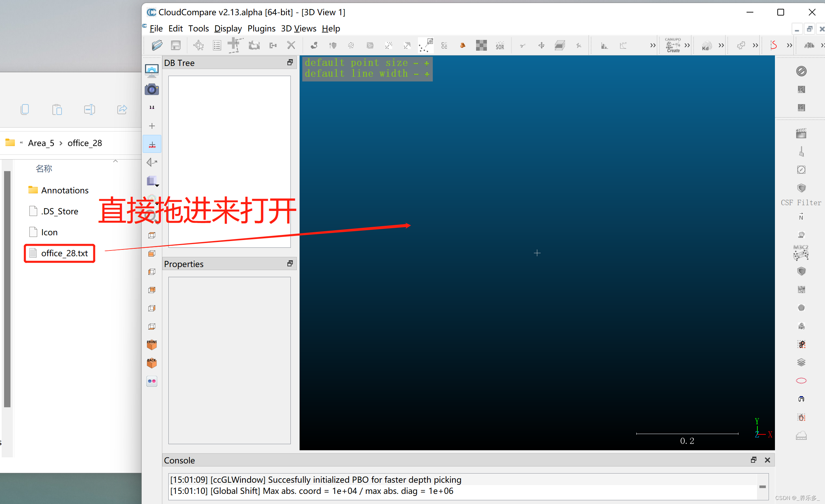Set the FRONT view cube
The image size is (825, 504).
[x=152, y=345]
